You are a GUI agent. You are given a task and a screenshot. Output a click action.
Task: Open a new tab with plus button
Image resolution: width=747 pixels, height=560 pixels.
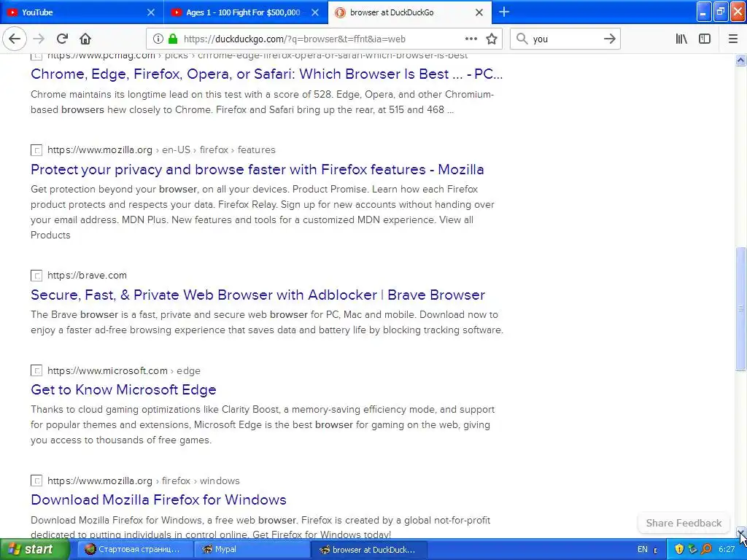(x=504, y=12)
